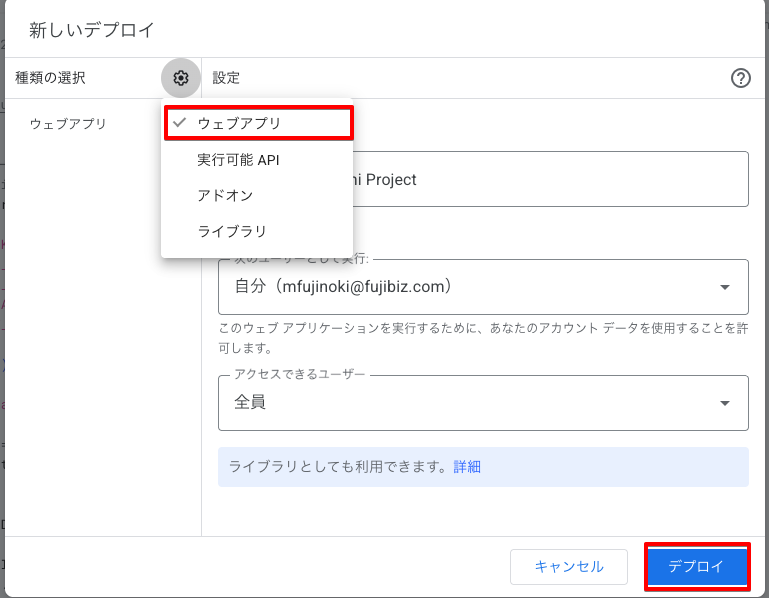Open the help question mark icon
Viewport: 769px width, 598px height.
point(741,78)
